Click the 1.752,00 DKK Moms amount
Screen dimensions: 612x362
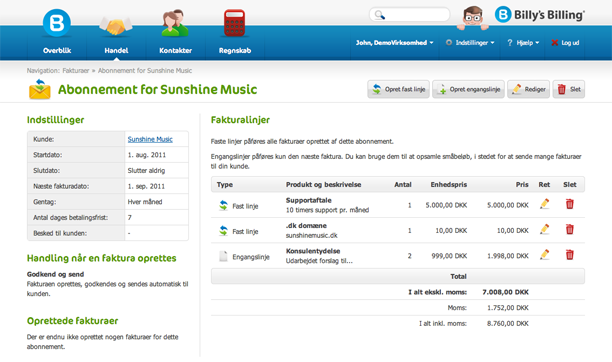coord(508,308)
